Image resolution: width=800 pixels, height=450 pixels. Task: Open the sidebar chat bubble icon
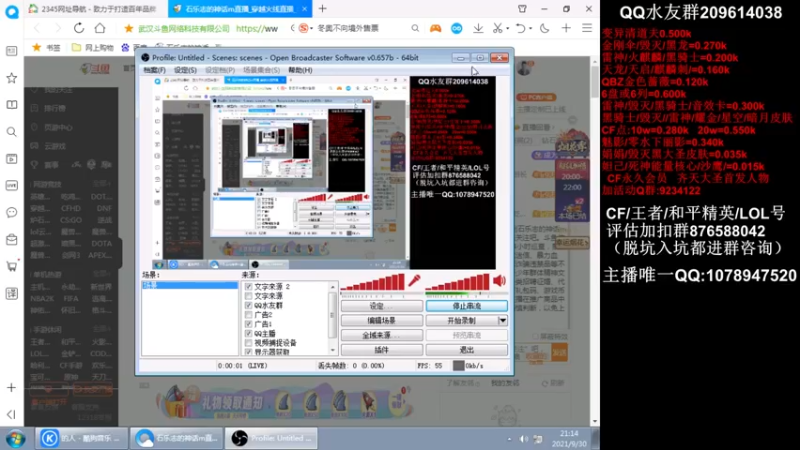click(x=11, y=212)
